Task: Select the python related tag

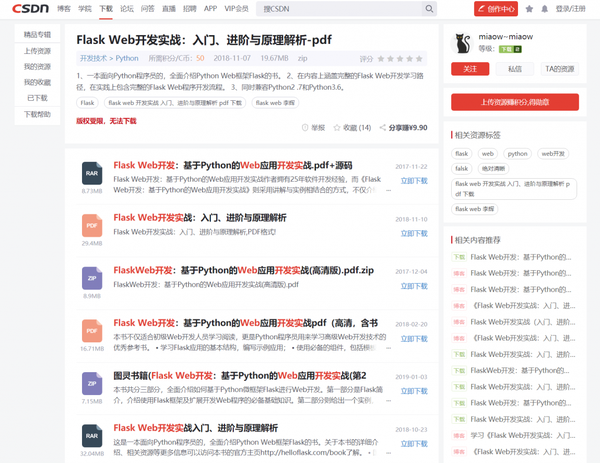Action: 517,153
